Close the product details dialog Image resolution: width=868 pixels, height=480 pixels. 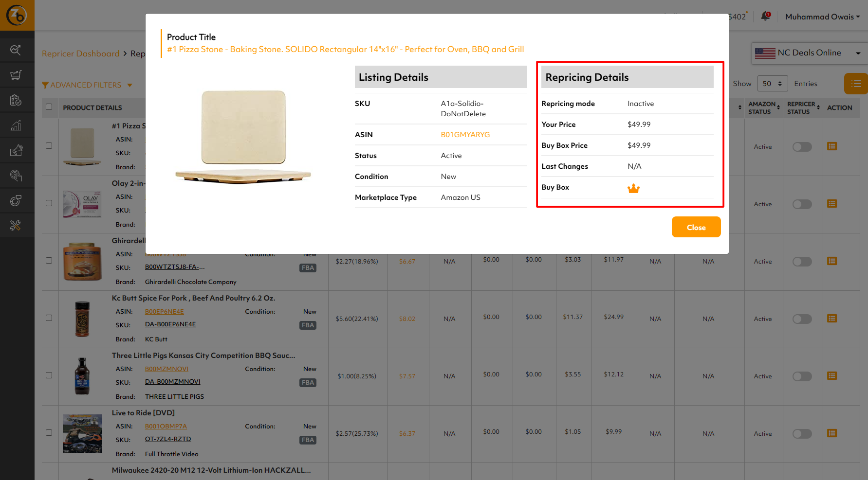pos(696,227)
